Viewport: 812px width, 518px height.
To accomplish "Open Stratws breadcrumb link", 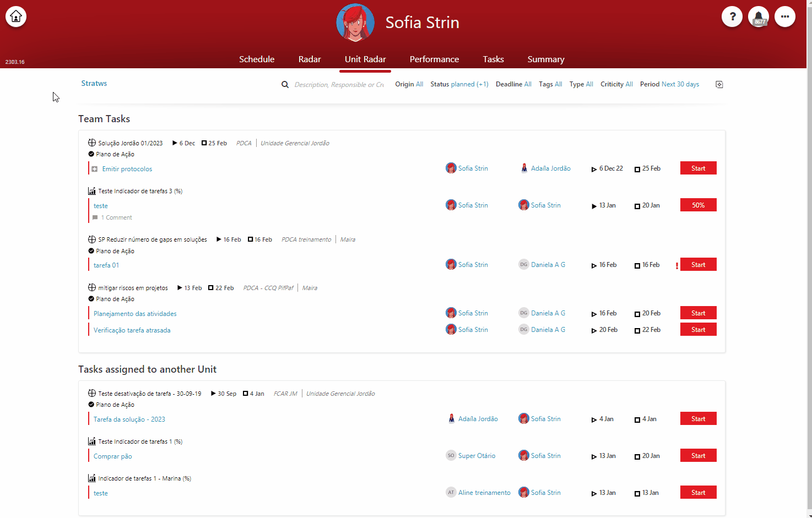I will pyautogui.click(x=94, y=84).
